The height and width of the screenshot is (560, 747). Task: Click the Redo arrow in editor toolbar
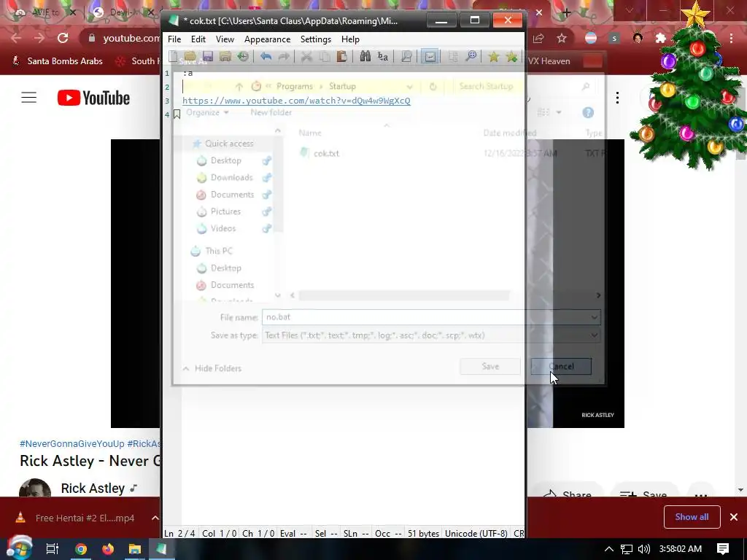pos(284,57)
